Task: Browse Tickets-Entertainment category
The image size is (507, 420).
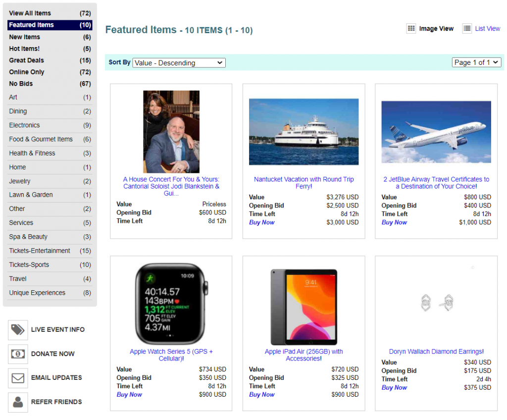Action: tap(50, 251)
